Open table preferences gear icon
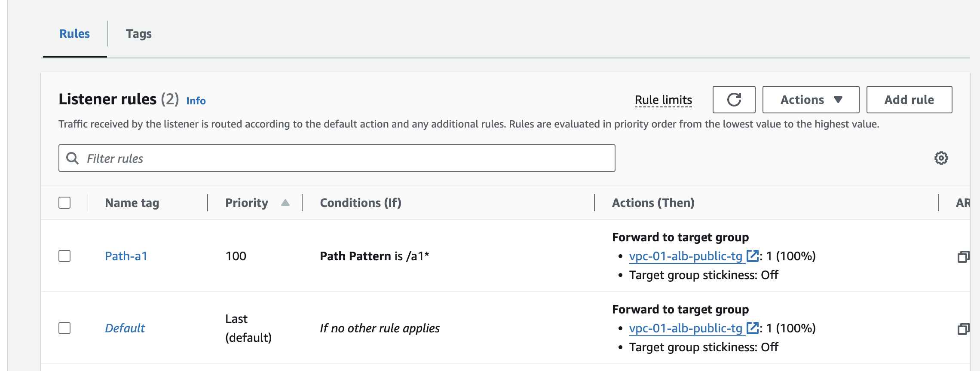The height and width of the screenshot is (371, 980). point(941,158)
